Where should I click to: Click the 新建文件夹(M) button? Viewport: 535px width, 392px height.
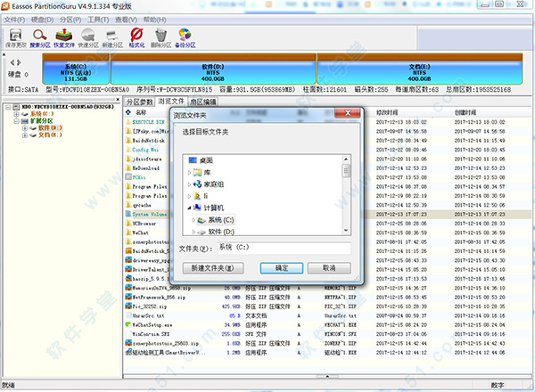point(213,268)
